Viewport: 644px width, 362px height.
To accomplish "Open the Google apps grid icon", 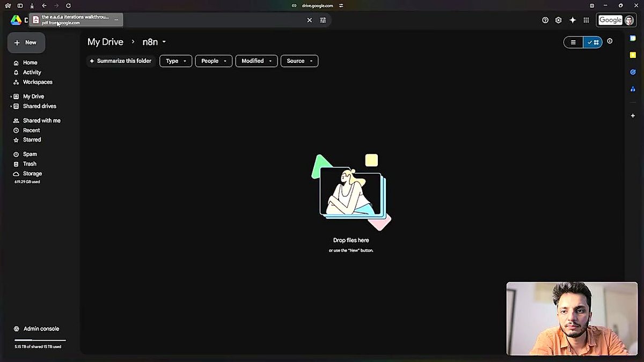I will [x=586, y=20].
